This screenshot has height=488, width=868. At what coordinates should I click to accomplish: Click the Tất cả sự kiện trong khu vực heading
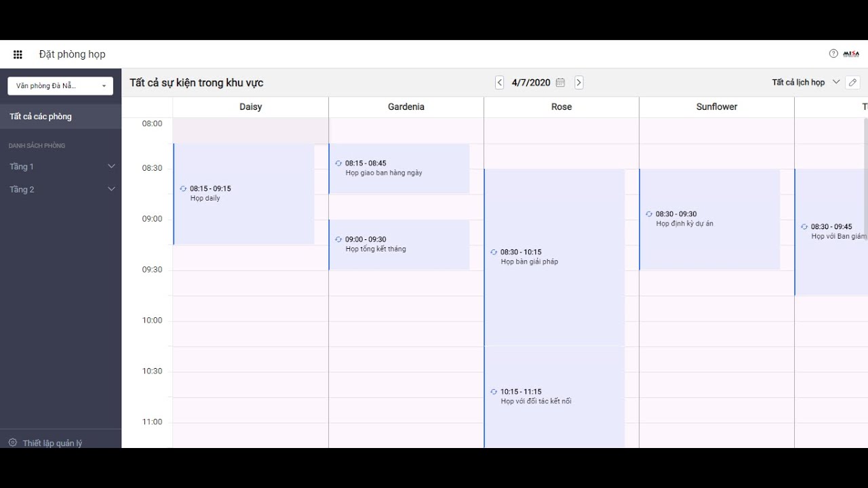[197, 83]
